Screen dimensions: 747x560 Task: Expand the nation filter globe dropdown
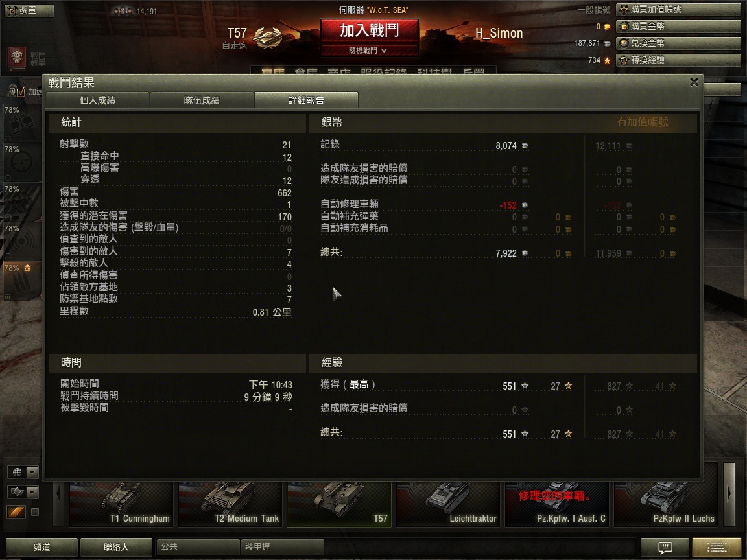23,472
